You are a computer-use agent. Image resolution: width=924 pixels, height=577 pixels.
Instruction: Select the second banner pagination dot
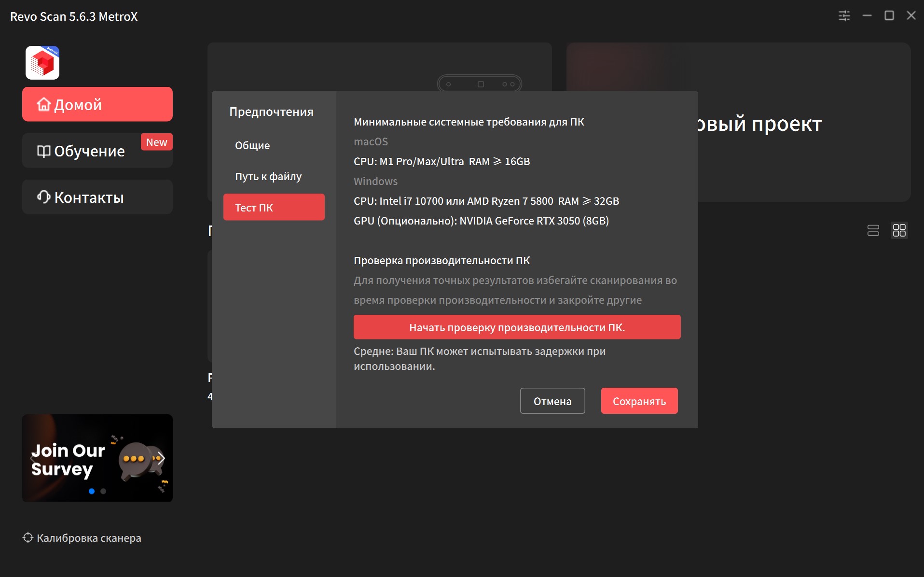click(103, 491)
